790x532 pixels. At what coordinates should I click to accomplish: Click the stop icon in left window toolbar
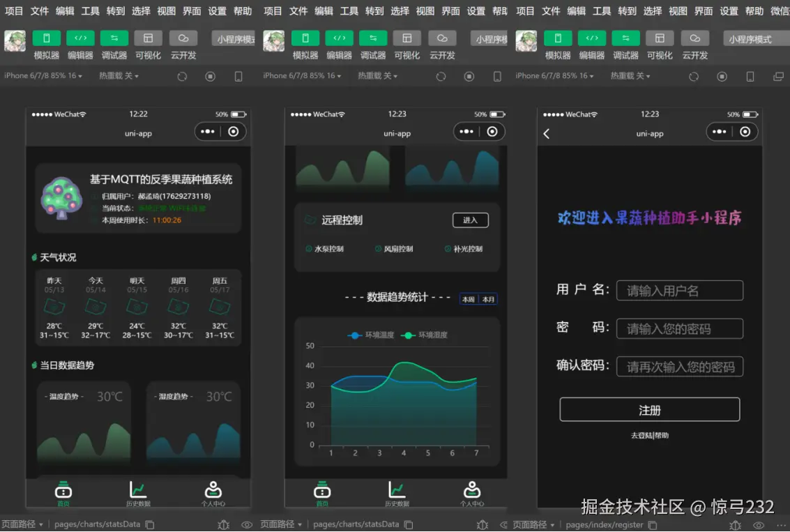[x=211, y=76]
